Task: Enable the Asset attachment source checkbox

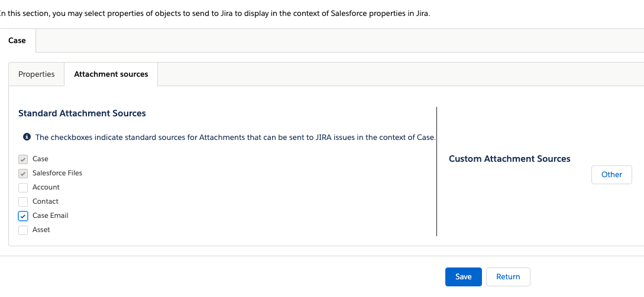Action: pos(23,230)
